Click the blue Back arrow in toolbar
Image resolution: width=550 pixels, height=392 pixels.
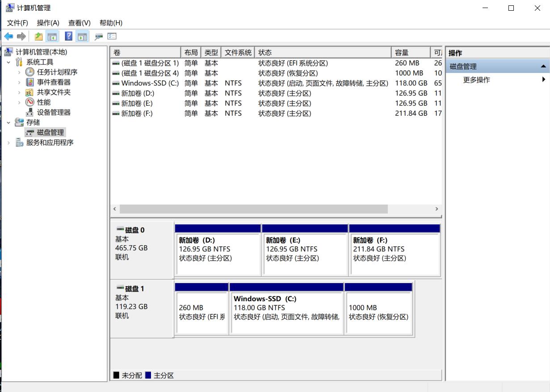pyautogui.click(x=8, y=36)
